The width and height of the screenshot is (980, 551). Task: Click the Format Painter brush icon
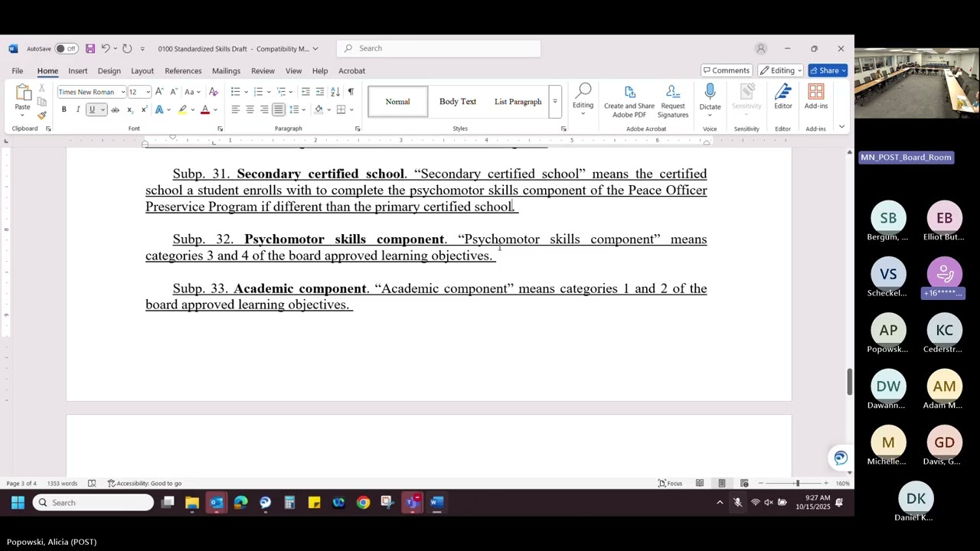click(41, 116)
